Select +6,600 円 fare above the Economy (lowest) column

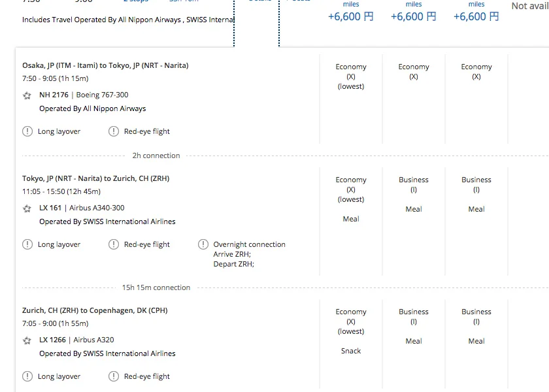coord(351,16)
